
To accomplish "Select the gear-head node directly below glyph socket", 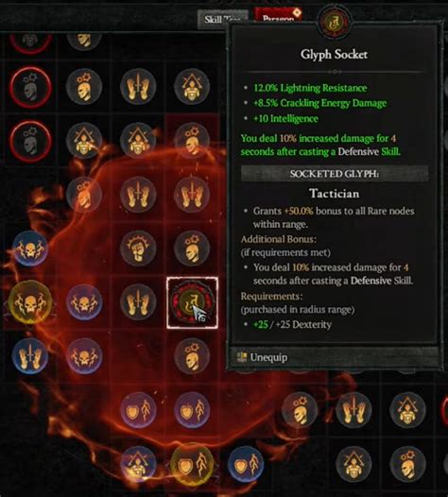I will (x=192, y=356).
